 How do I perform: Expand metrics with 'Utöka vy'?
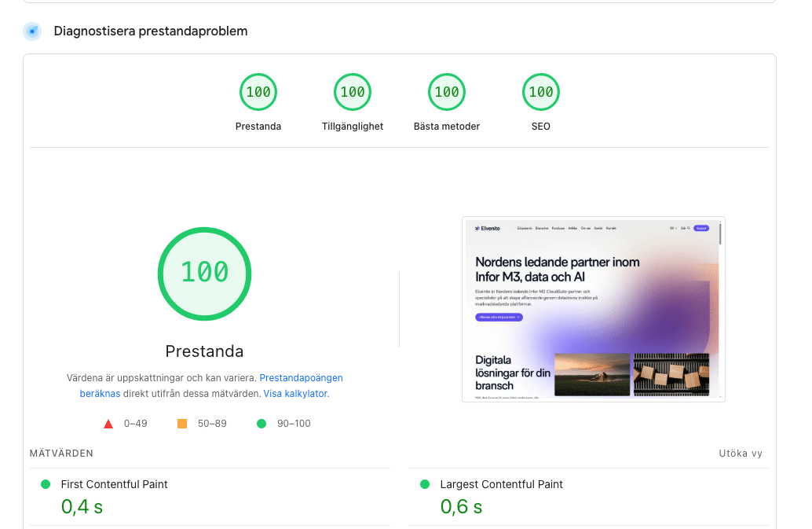741,454
